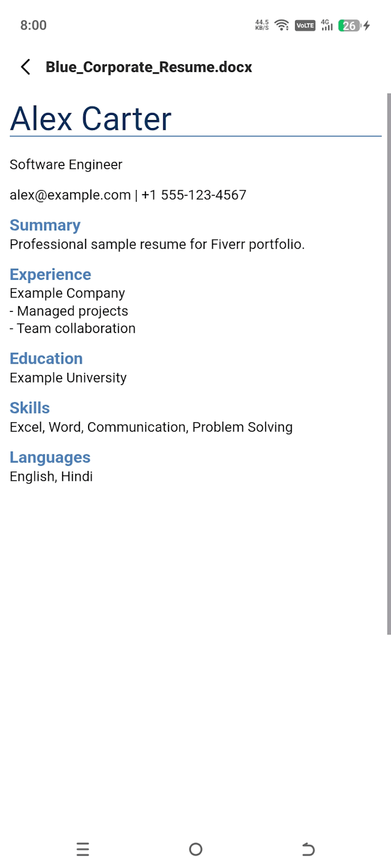Click the alex@example.com email address
Viewport: 391px width, 868px height.
click(70, 195)
